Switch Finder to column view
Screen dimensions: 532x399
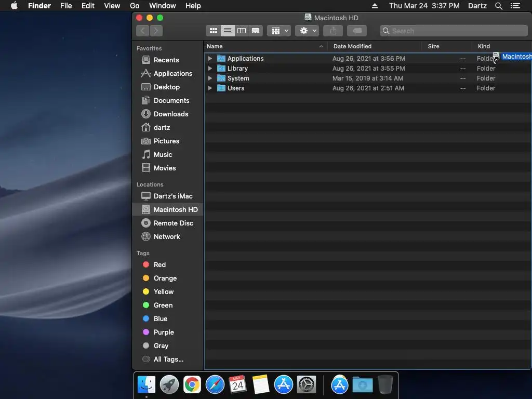pyautogui.click(x=242, y=31)
